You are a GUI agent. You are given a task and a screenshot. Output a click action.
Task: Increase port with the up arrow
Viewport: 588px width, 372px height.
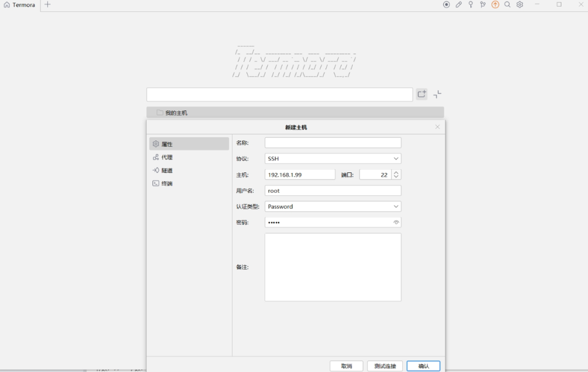coord(396,172)
